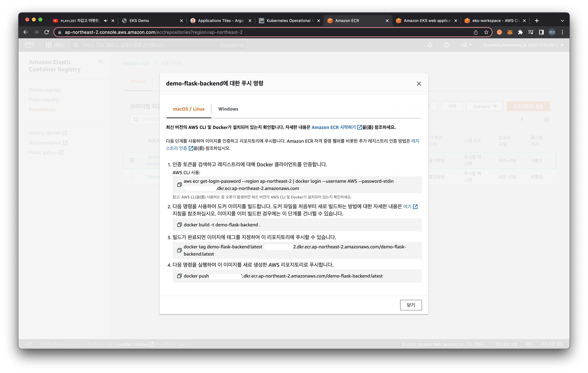
Task: Share this page from the address bar
Action: tap(475, 32)
